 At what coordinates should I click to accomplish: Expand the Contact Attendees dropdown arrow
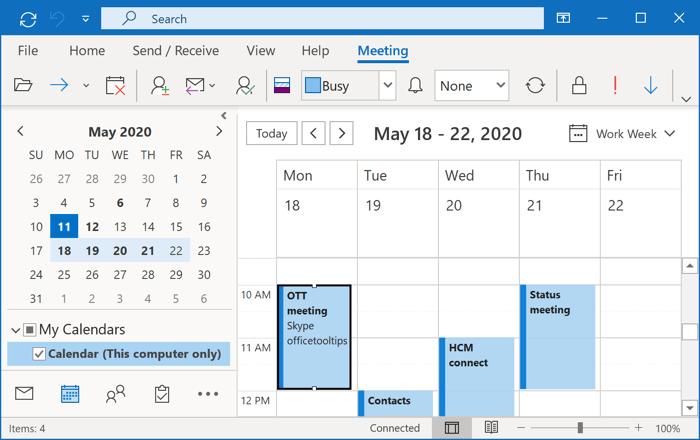(212, 85)
